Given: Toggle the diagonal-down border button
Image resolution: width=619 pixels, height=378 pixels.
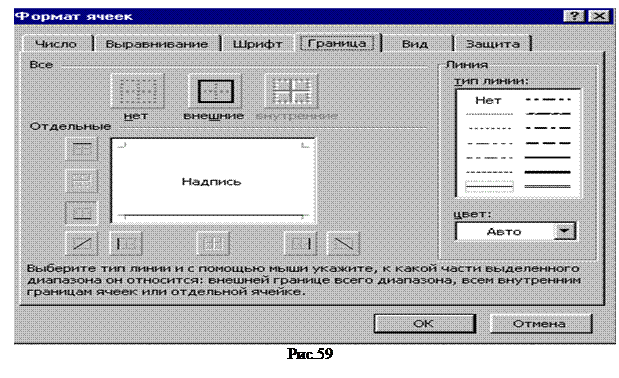Looking at the screenshot, I should 343,243.
